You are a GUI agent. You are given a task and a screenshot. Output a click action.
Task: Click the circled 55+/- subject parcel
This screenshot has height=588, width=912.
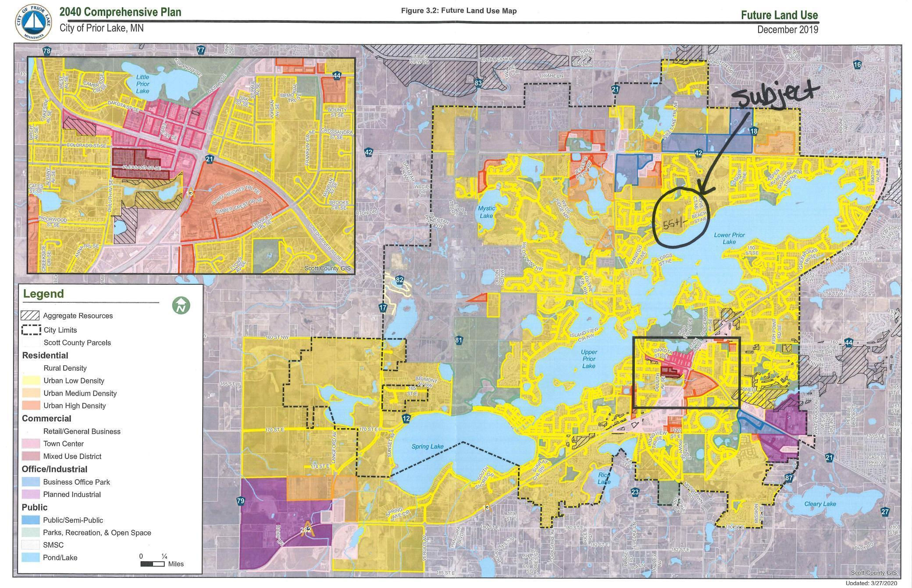681,218
